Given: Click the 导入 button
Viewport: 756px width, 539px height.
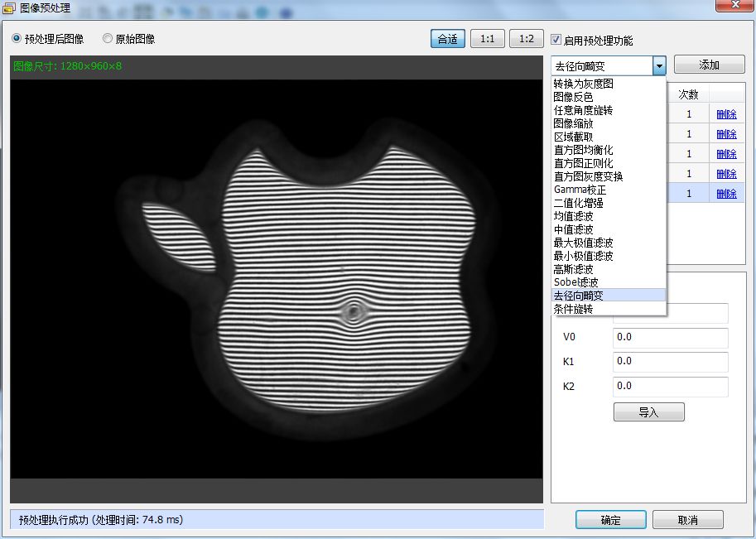Looking at the screenshot, I should [x=649, y=411].
